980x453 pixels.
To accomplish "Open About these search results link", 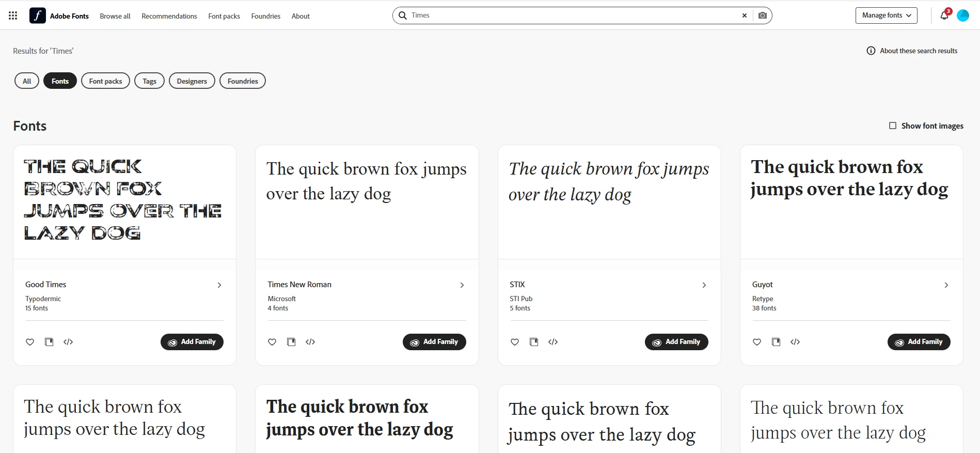I will pos(919,51).
